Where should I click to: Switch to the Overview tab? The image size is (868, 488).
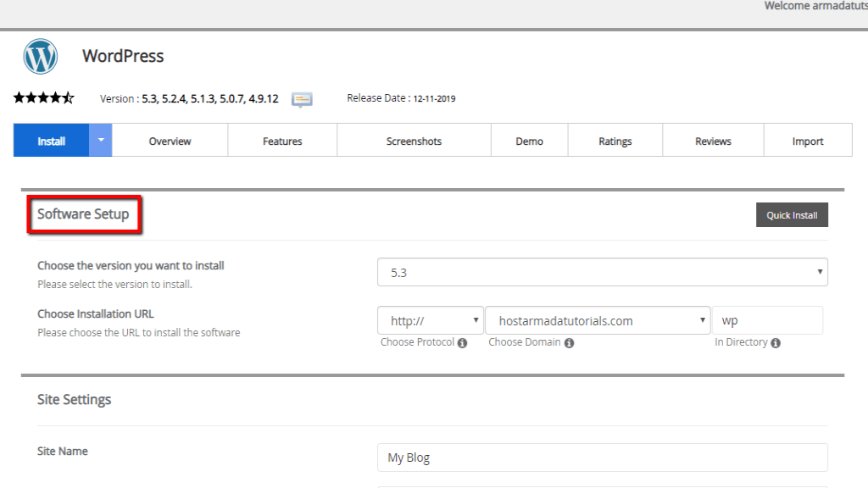coord(170,141)
